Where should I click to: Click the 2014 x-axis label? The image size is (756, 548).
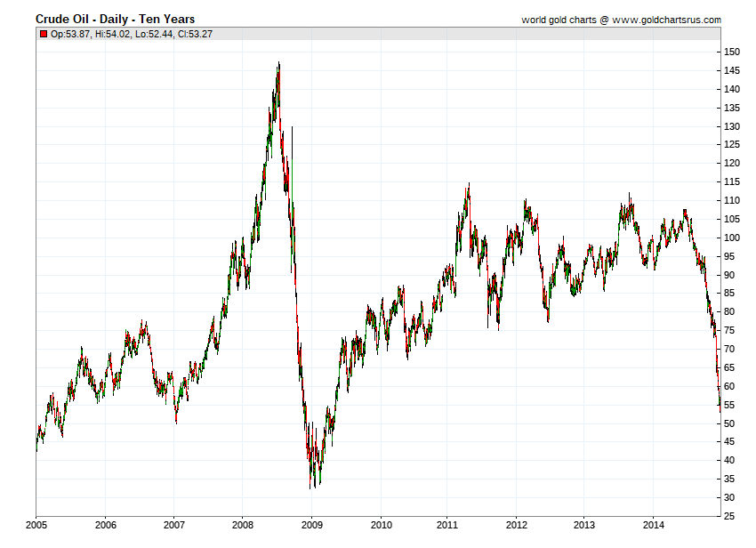pyautogui.click(x=654, y=525)
